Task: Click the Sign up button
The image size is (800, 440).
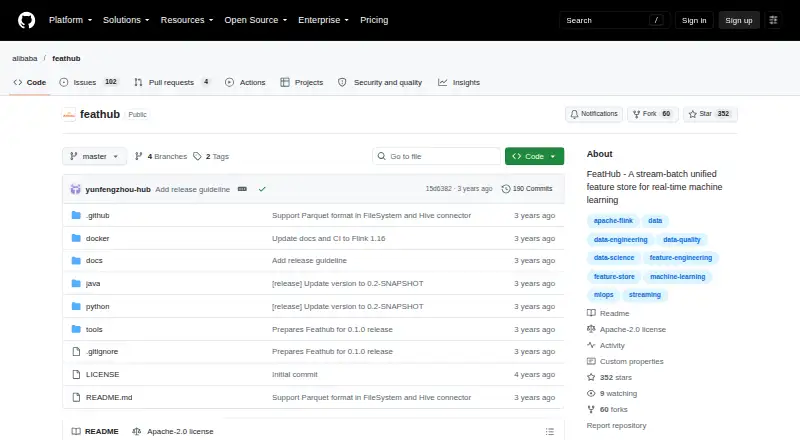Action: (x=739, y=20)
